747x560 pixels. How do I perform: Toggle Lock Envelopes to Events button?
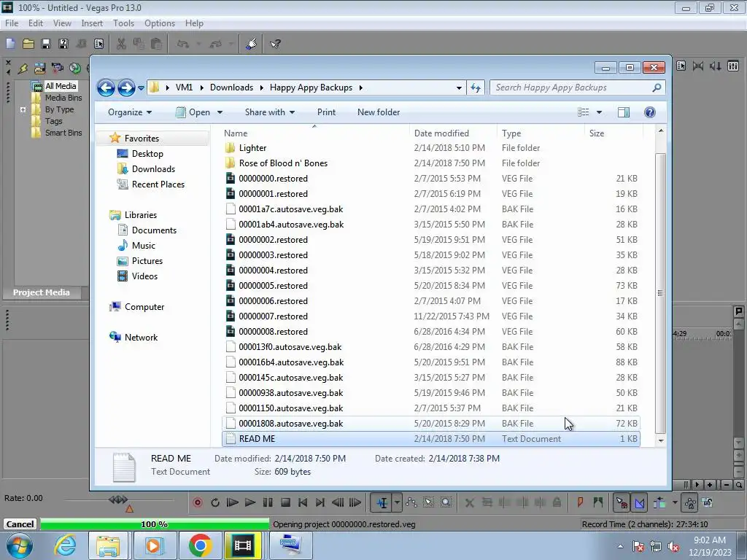690,502
